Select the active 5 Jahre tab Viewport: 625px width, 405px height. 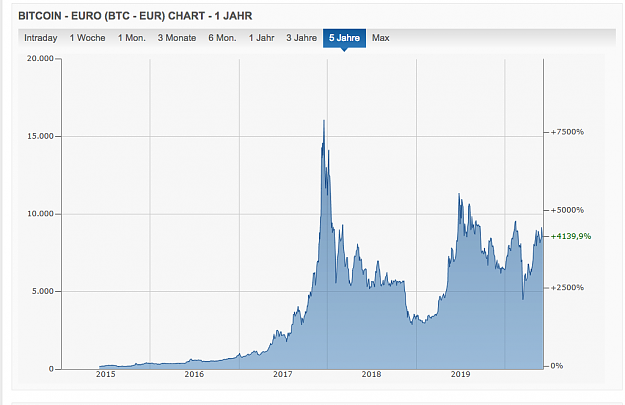point(344,38)
